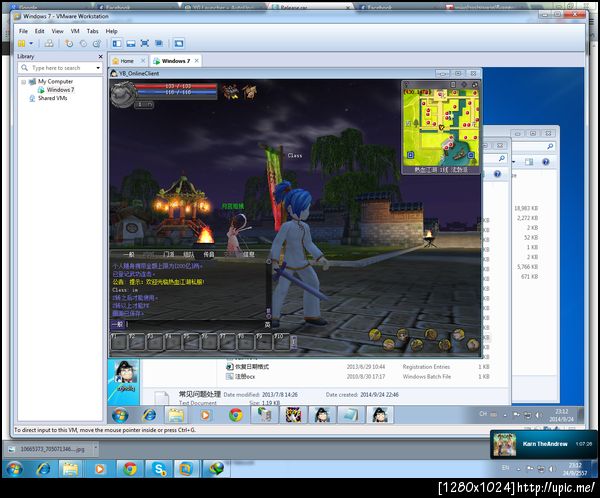600x498 pixels.
Task: Expand the power options dropdown arrow
Action: (x=31, y=43)
